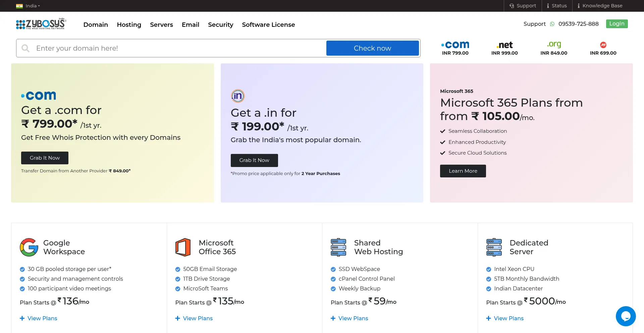644x333 pixels.
Task: Click the Dedicated Server icon
Action: click(494, 247)
